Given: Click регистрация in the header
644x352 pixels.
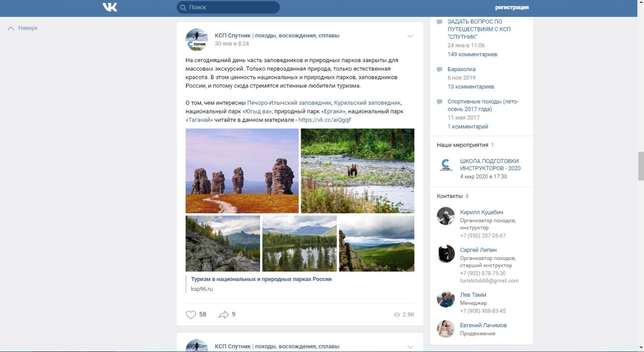Looking at the screenshot, I should 512,7.
